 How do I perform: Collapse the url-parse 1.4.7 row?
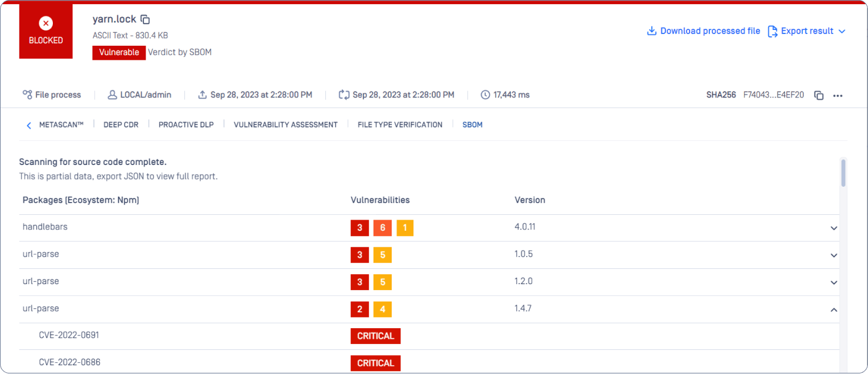pos(833,309)
